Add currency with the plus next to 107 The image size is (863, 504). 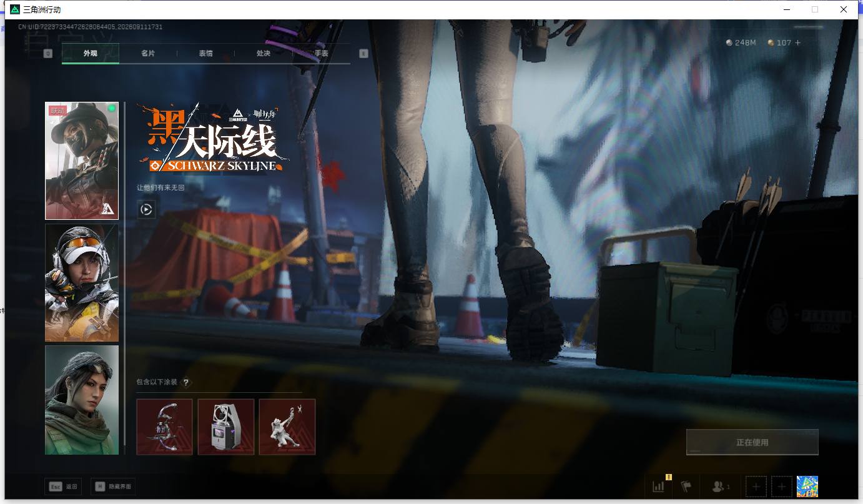[797, 42]
